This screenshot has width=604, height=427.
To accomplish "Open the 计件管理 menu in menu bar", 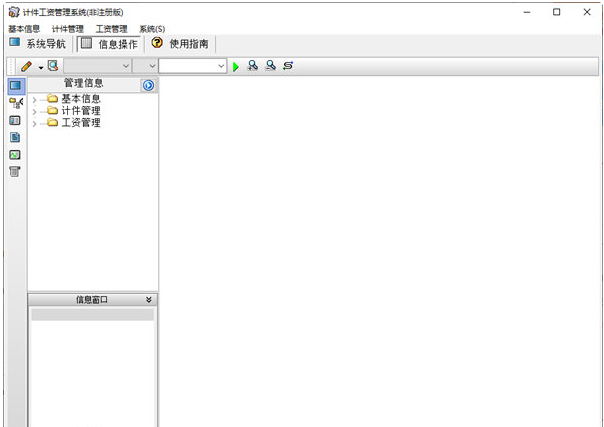I will click(68, 29).
